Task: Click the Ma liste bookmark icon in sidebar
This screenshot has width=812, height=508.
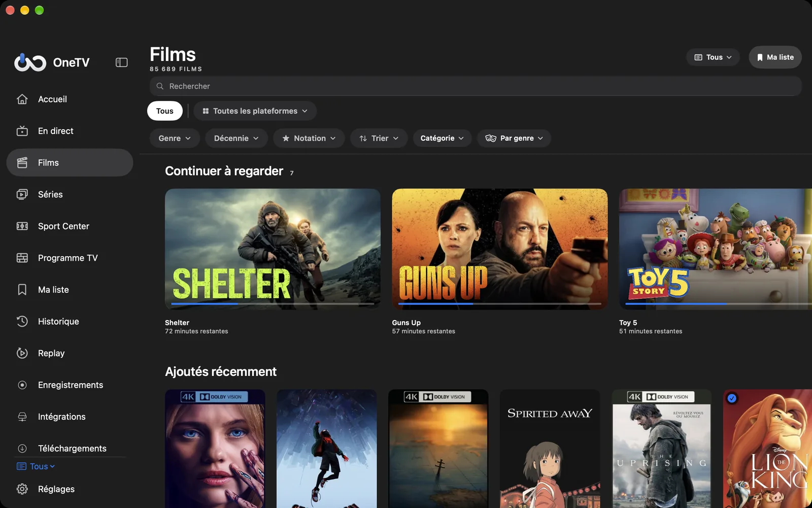Action: point(22,290)
